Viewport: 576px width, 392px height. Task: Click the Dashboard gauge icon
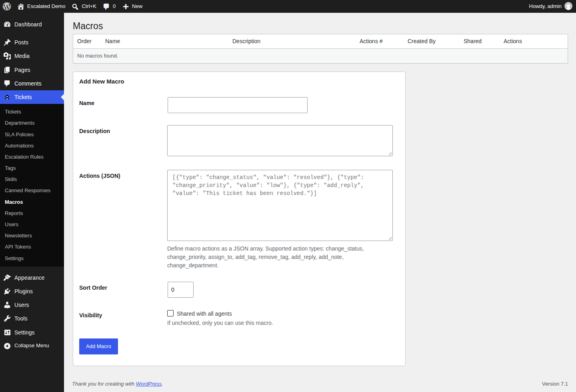tap(7, 24)
